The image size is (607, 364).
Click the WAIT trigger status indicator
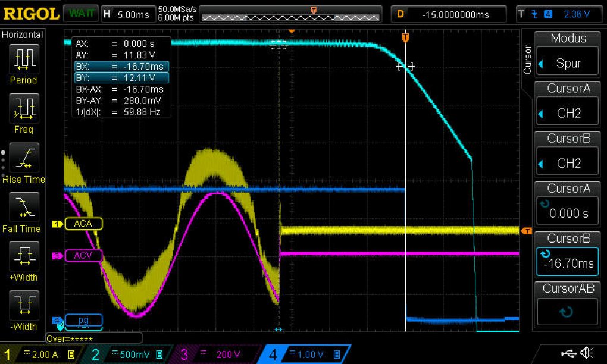(82, 14)
